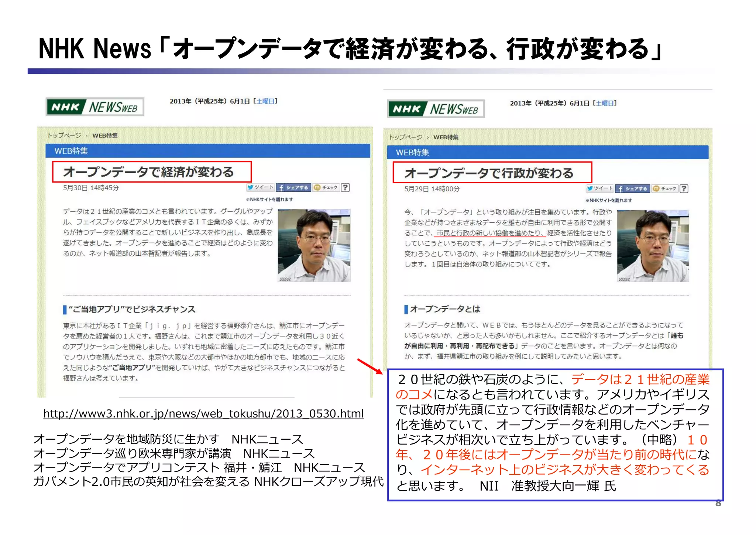Click headline オープンデータで経済が変わる
This screenshot has height=535, width=756.
148,172
